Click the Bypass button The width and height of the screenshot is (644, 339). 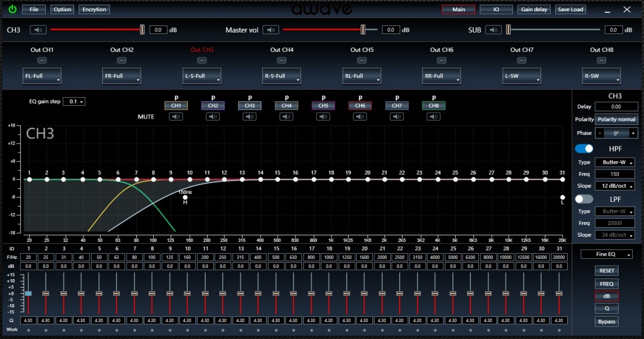pos(606,321)
